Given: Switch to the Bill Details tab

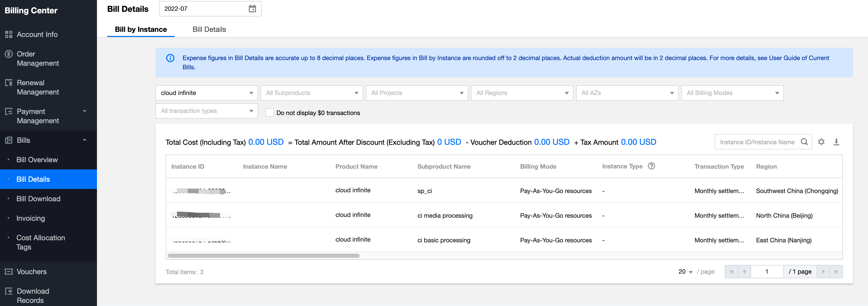Looking at the screenshot, I should (209, 29).
